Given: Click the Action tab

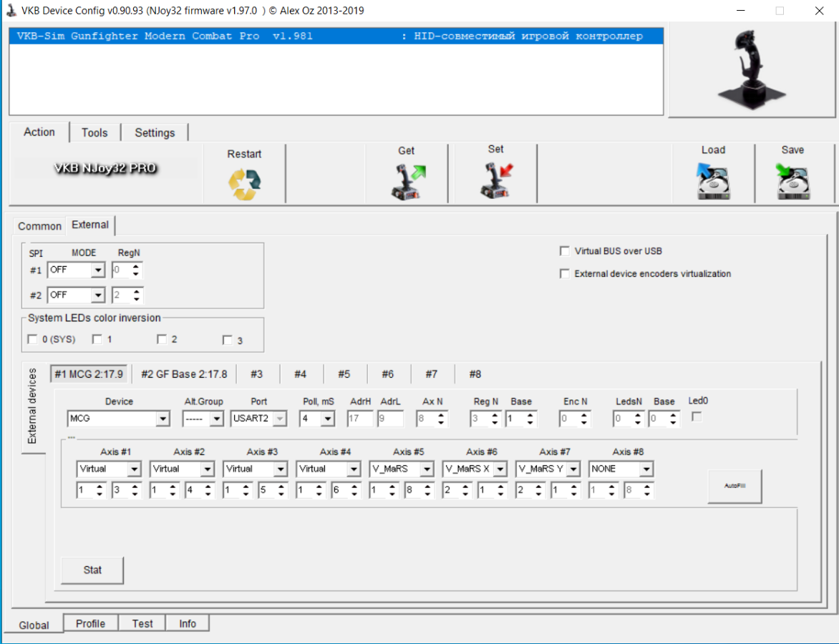Looking at the screenshot, I should pyautogui.click(x=39, y=132).
